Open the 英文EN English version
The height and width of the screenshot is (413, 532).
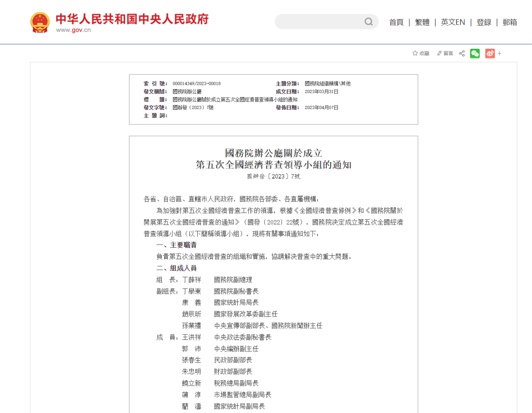click(453, 22)
